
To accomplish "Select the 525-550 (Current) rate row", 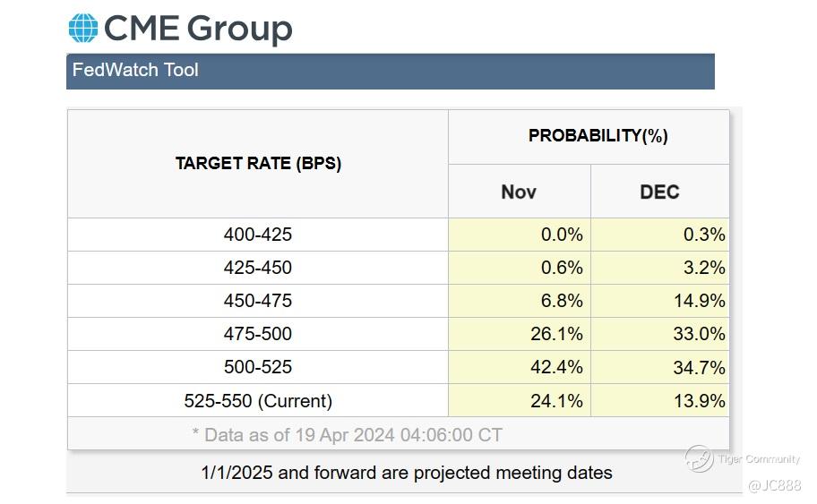I will (x=258, y=400).
